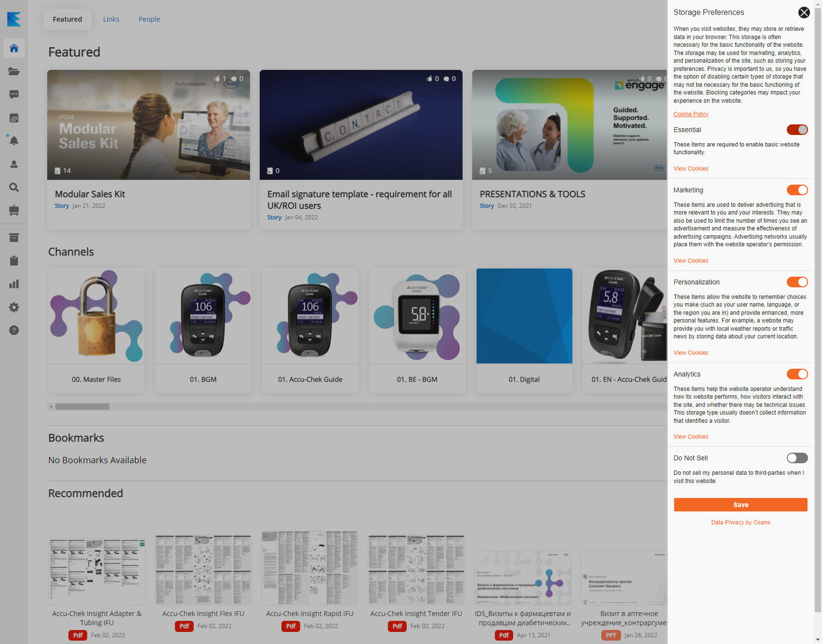The width and height of the screenshot is (822, 644).
Task: Enable the Do Not Sell toggle
Action: click(x=797, y=458)
